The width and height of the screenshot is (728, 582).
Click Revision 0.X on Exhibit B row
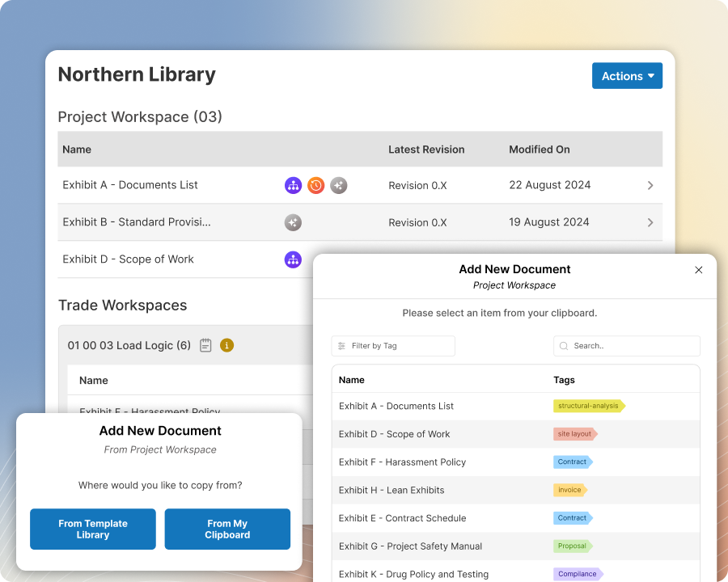[x=417, y=222]
